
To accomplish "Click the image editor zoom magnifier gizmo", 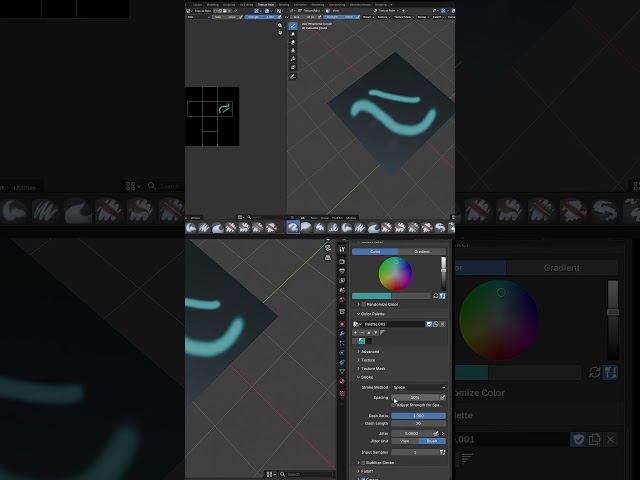I will tap(280, 25).
